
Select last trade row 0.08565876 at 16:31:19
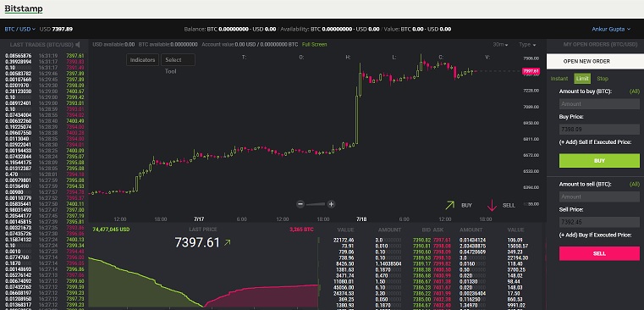(44, 56)
